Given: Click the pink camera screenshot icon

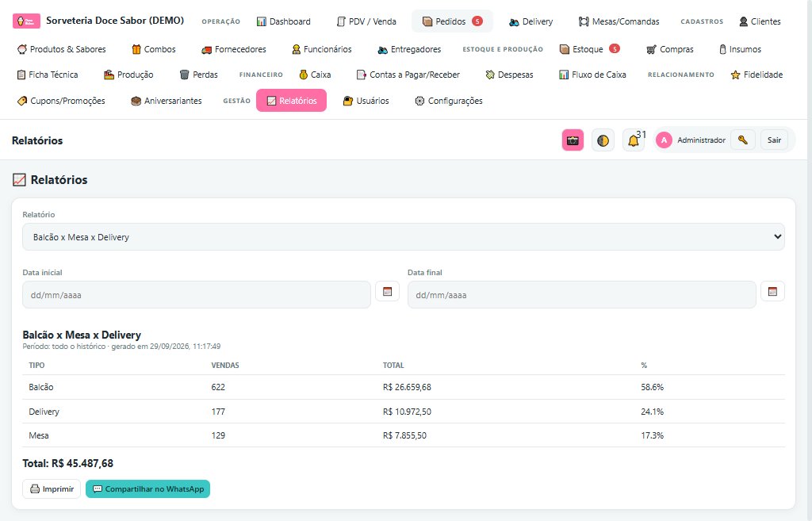Looking at the screenshot, I should (x=573, y=140).
